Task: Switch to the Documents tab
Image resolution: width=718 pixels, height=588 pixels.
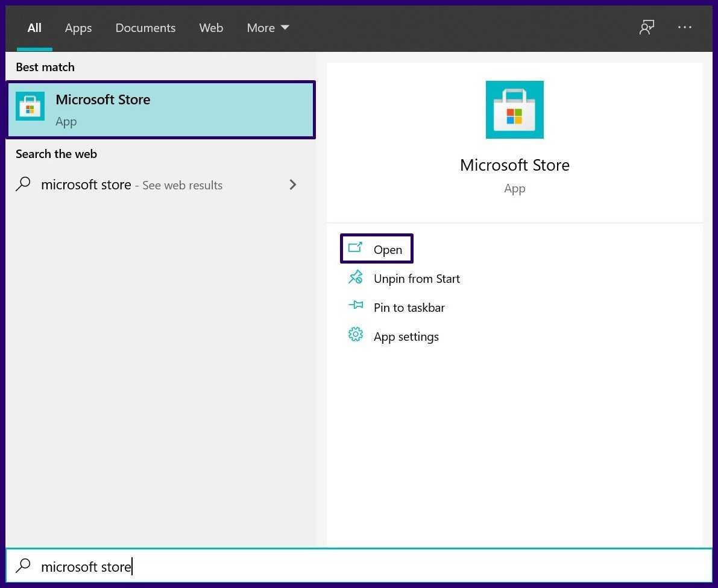Action: point(145,28)
